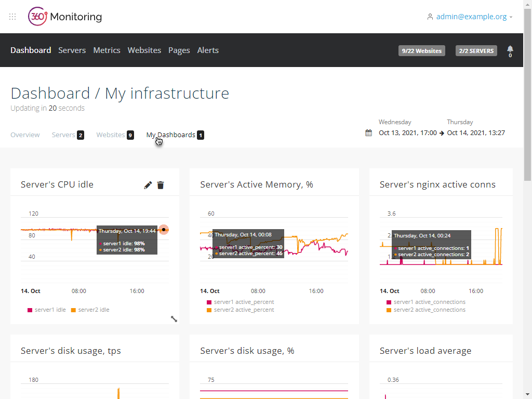This screenshot has height=399, width=532.
Task: Click the 2/2 SERVERS badge
Action: pyautogui.click(x=476, y=51)
